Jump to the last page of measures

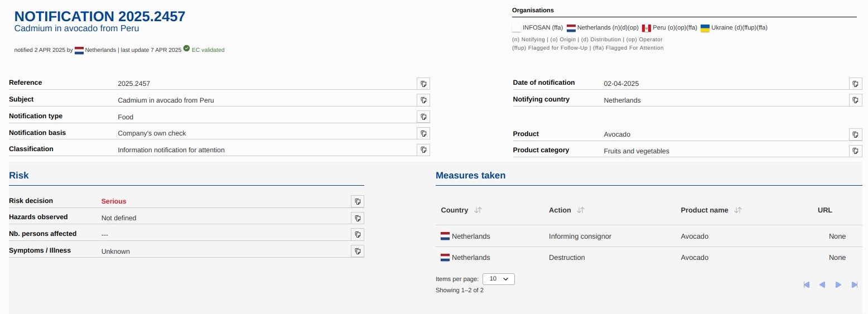pyautogui.click(x=855, y=285)
